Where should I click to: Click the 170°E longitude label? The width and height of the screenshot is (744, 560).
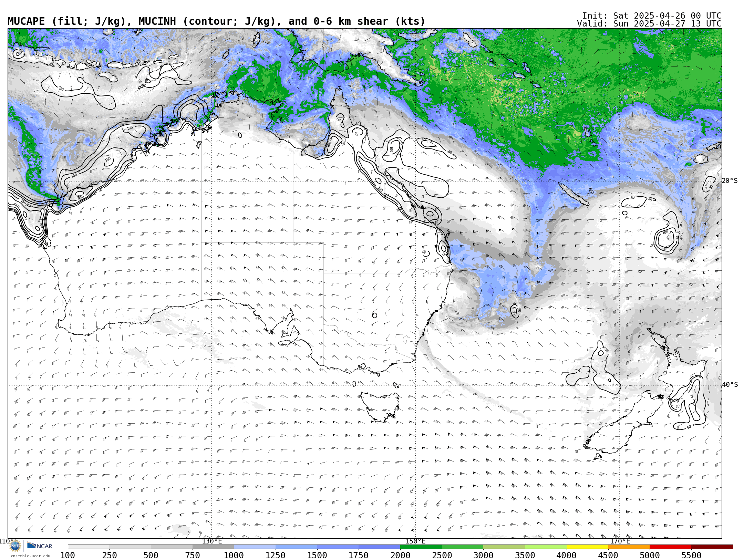(x=620, y=541)
